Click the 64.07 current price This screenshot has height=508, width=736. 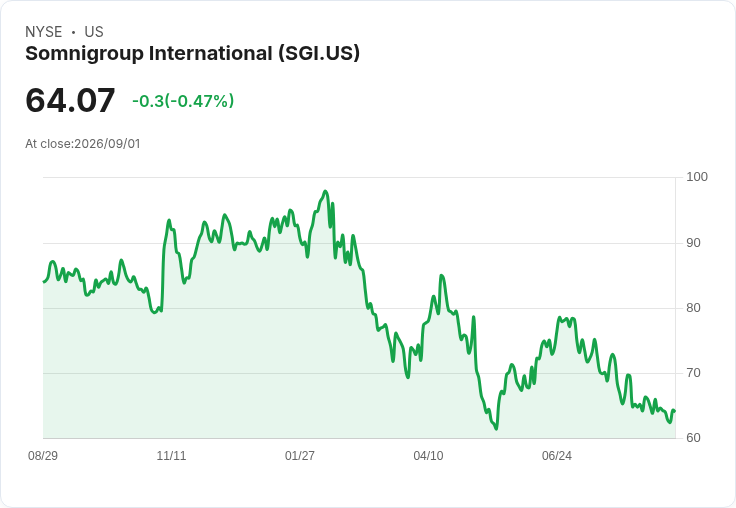pos(70,100)
